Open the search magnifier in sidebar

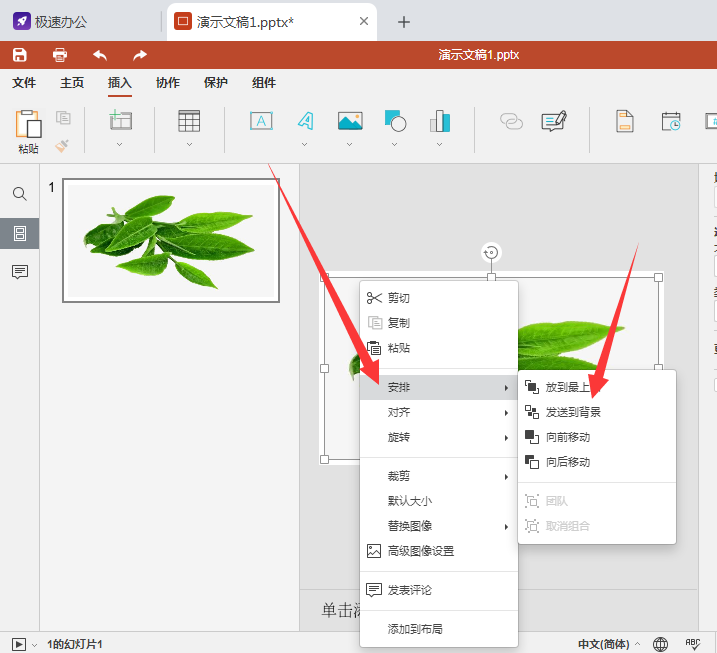pyautogui.click(x=20, y=194)
